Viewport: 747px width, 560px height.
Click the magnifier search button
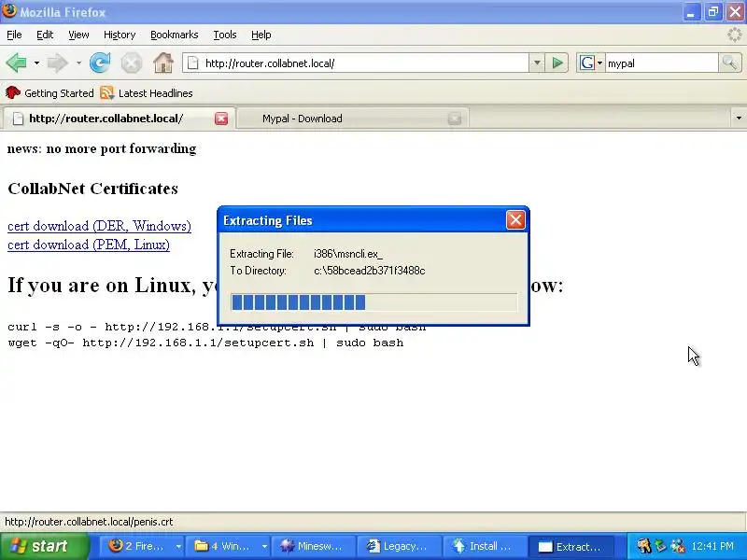pos(729,63)
